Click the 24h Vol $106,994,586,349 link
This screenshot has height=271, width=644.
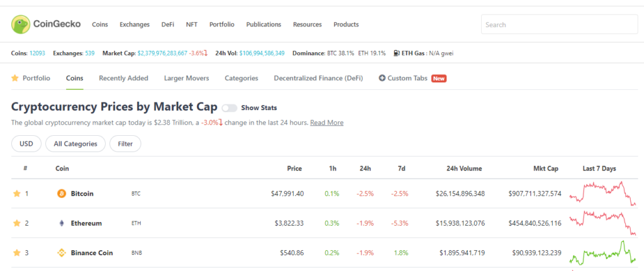262,53
